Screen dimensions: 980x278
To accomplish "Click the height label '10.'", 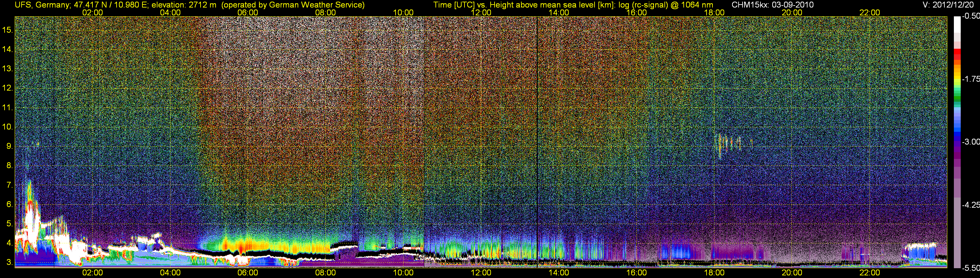I will tap(8, 127).
